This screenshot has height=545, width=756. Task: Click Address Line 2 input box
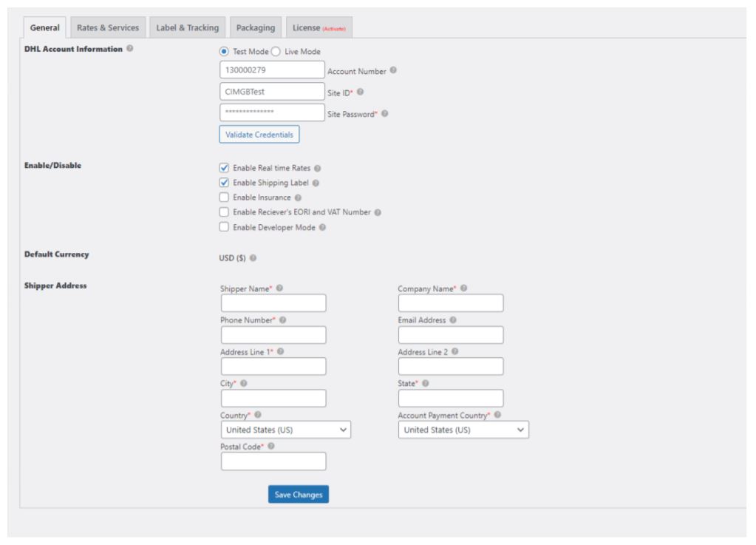(x=451, y=366)
